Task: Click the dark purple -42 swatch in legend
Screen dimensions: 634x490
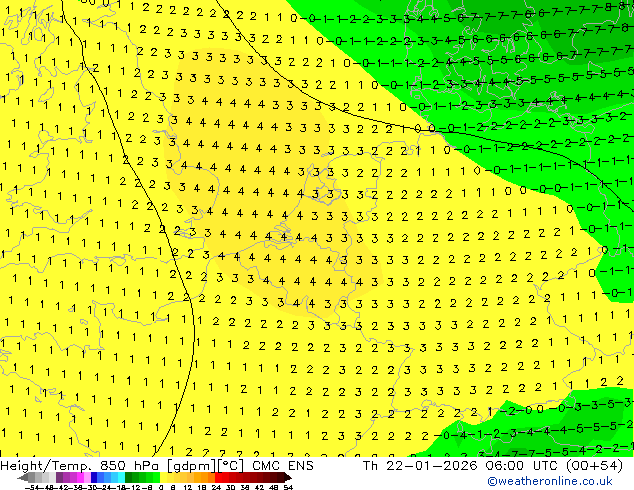Action: (x=59, y=477)
